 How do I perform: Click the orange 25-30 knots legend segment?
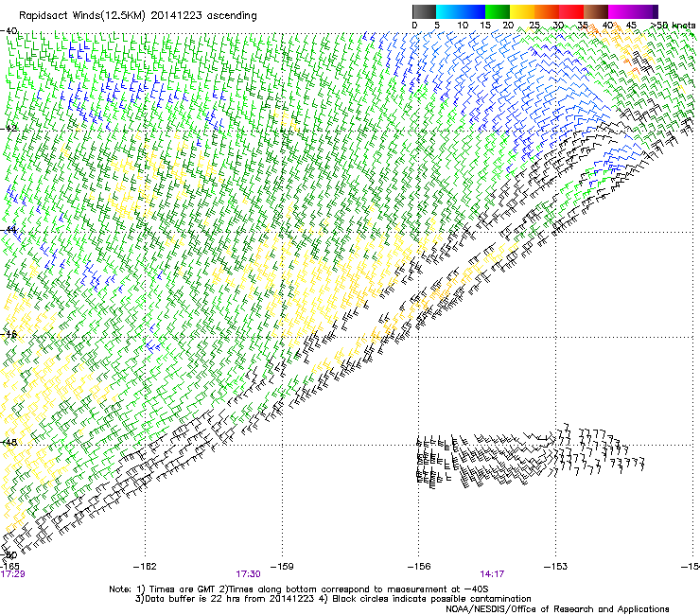[x=547, y=11]
